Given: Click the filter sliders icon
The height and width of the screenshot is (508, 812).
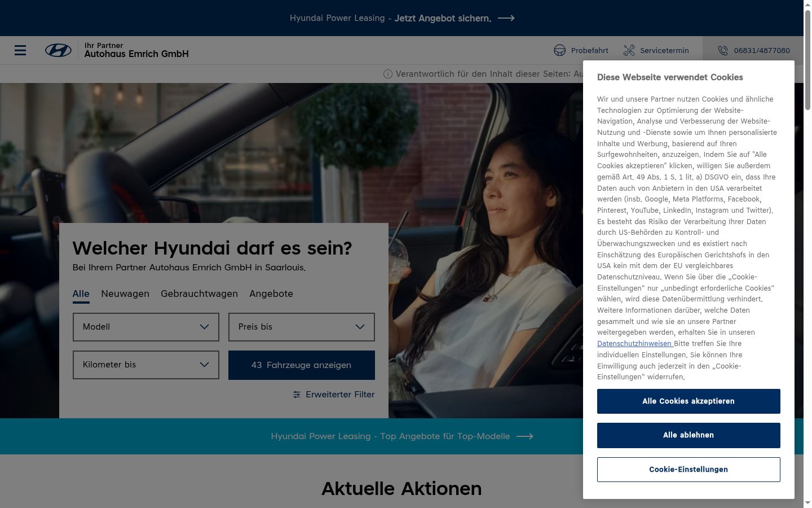Looking at the screenshot, I should click(297, 395).
